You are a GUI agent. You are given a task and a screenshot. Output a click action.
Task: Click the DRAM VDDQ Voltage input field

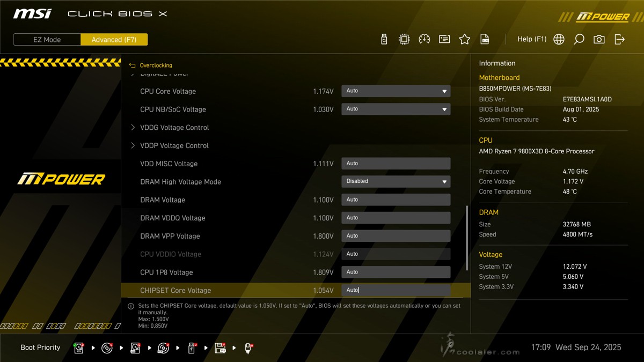coord(396,218)
